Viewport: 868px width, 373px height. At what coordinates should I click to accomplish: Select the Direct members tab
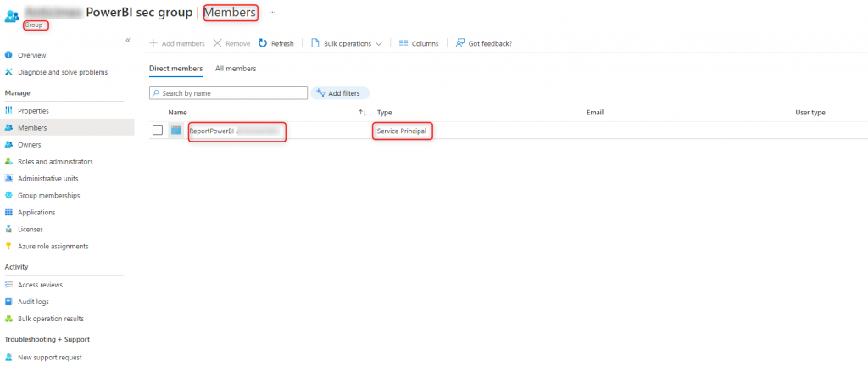(175, 69)
